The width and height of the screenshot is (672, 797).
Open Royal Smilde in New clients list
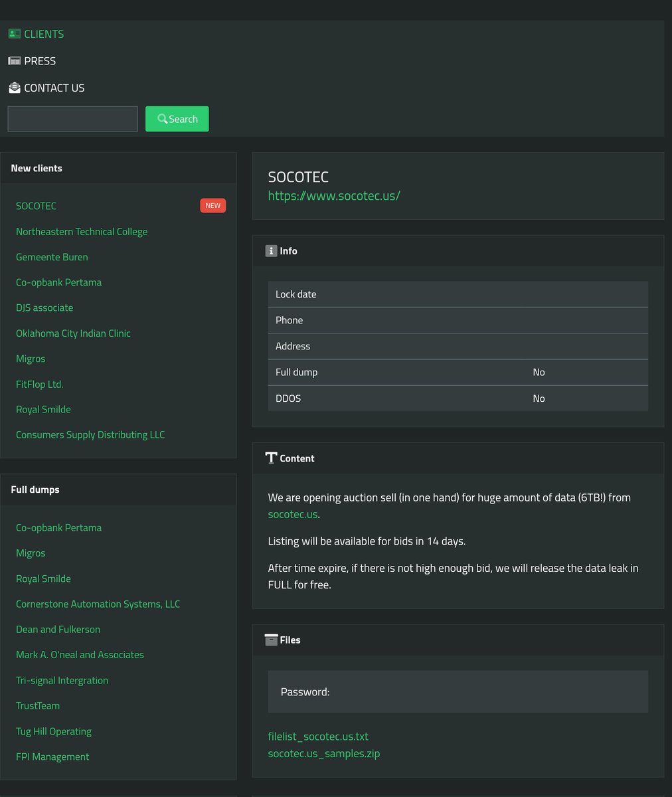tap(43, 409)
